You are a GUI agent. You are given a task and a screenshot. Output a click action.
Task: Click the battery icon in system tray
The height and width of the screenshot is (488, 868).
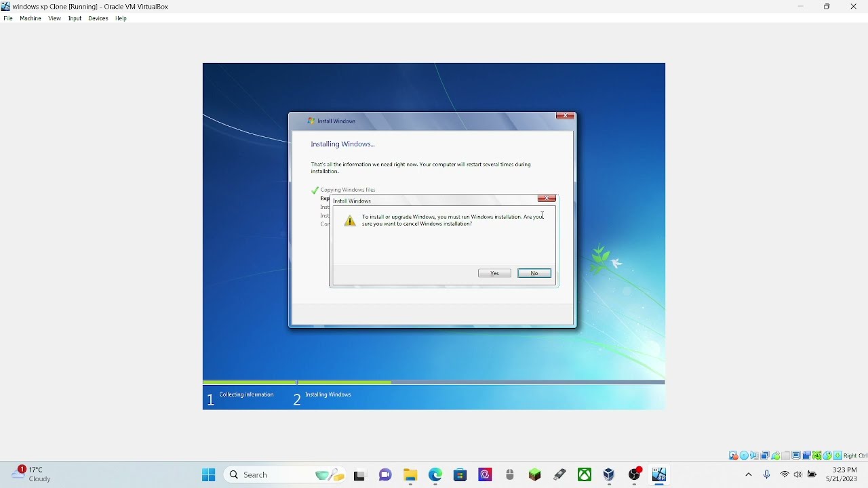tap(813, 475)
